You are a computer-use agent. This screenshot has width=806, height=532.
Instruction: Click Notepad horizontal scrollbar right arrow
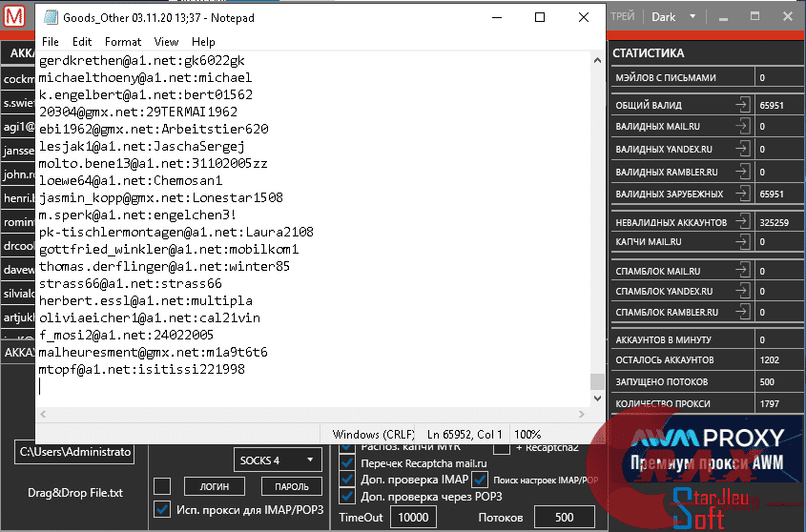point(581,414)
